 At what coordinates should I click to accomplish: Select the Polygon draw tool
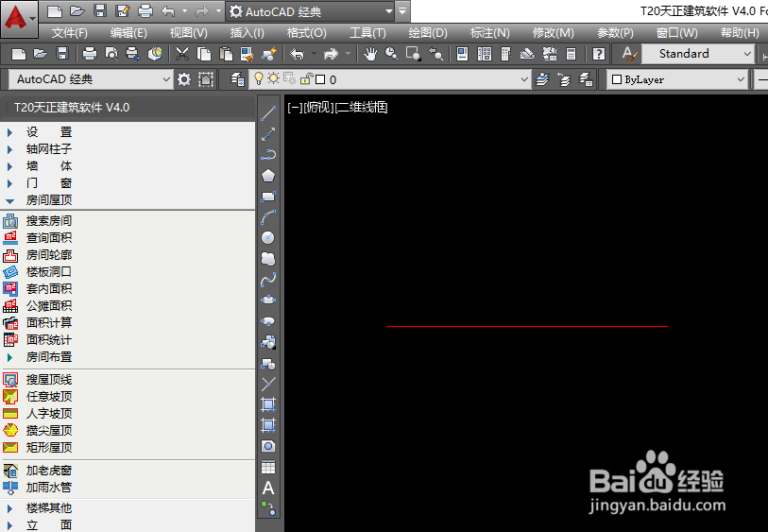pyautogui.click(x=268, y=176)
